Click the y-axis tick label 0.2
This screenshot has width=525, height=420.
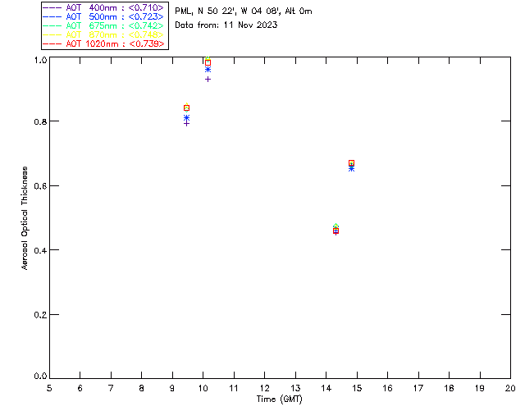tap(40, 314)
